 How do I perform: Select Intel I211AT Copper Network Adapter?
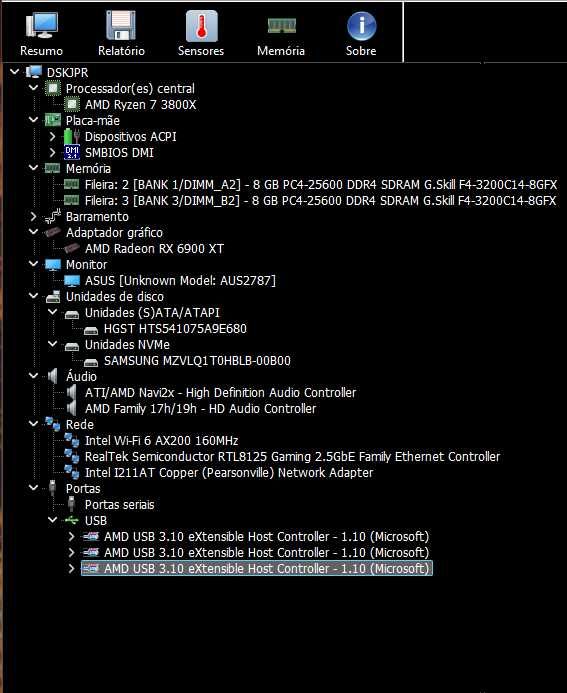[229, 472]
